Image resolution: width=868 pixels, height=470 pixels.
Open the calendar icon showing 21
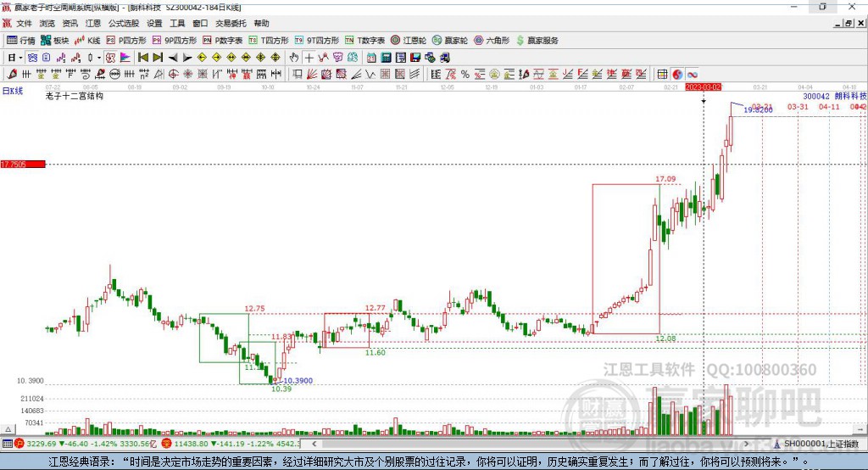[371, 58]
